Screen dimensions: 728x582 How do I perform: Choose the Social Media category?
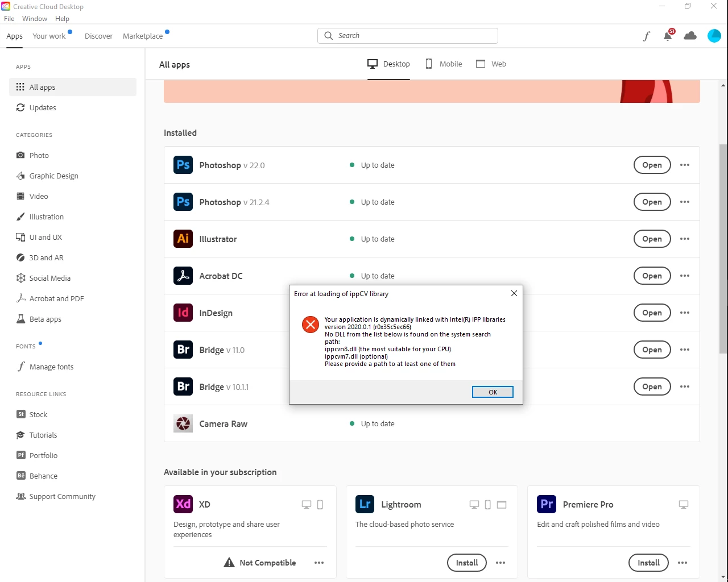click(x=73, y=278)
